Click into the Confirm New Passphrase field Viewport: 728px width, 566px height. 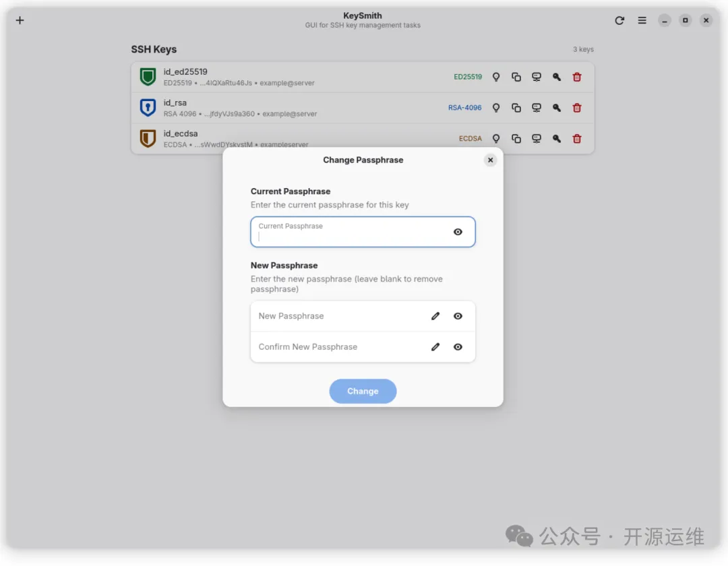point(337,347)
